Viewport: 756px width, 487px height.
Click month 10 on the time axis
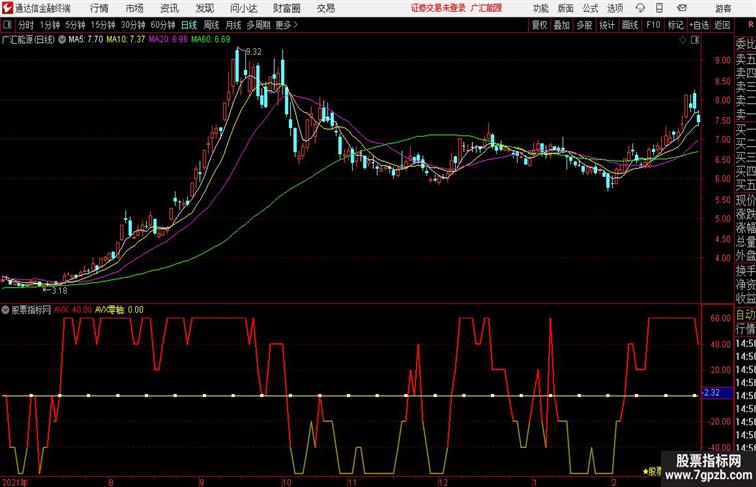click(286, 483)
